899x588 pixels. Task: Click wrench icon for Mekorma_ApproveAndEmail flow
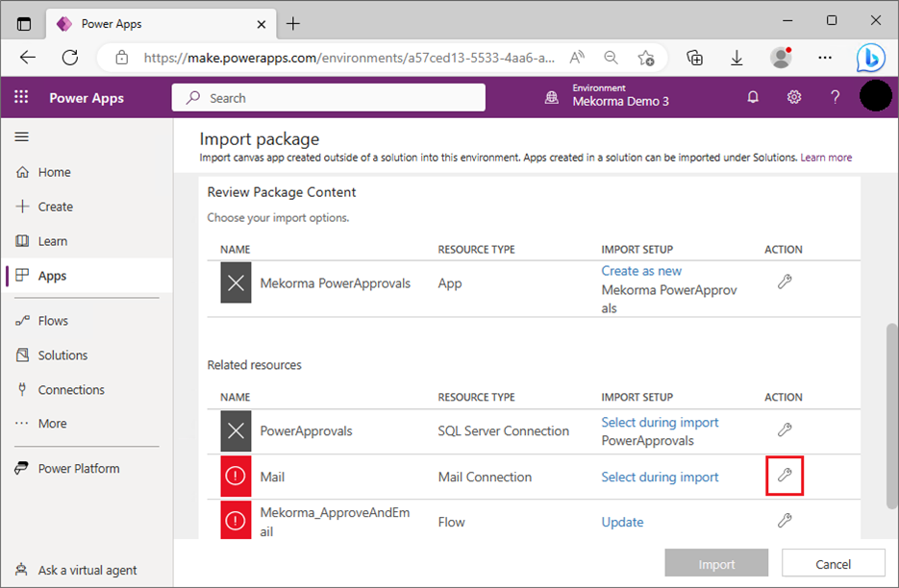(785, 521)
